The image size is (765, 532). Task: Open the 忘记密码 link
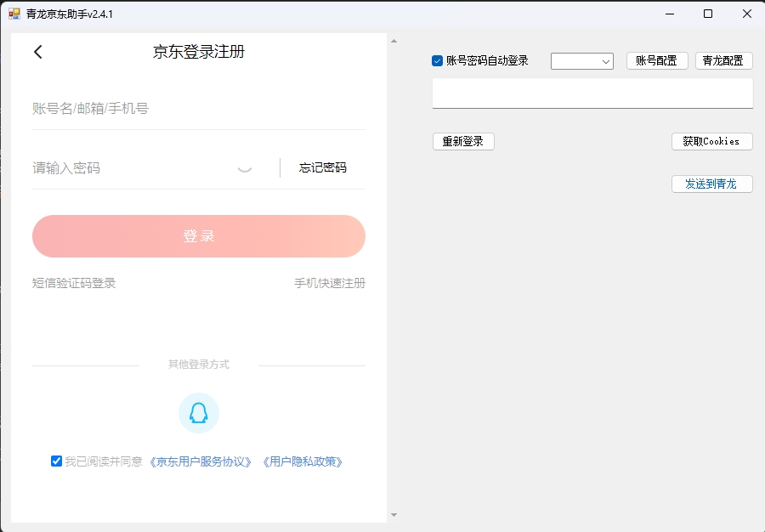click(x=322, y=167)
